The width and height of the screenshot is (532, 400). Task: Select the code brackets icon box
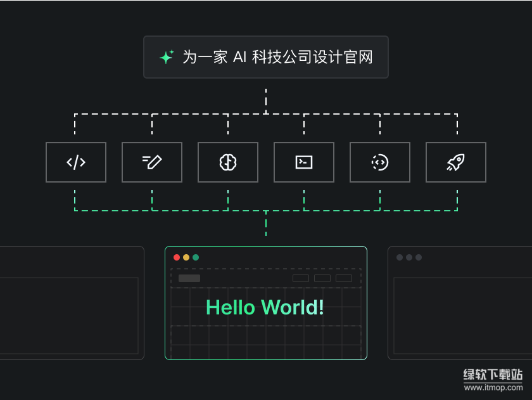click(x=76, y=162)
